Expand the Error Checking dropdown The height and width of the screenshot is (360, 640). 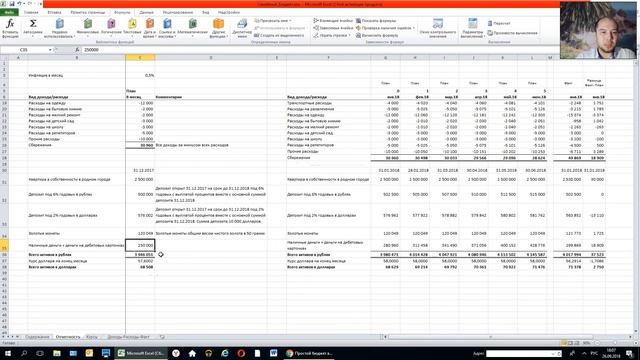(x=413, y=28)
